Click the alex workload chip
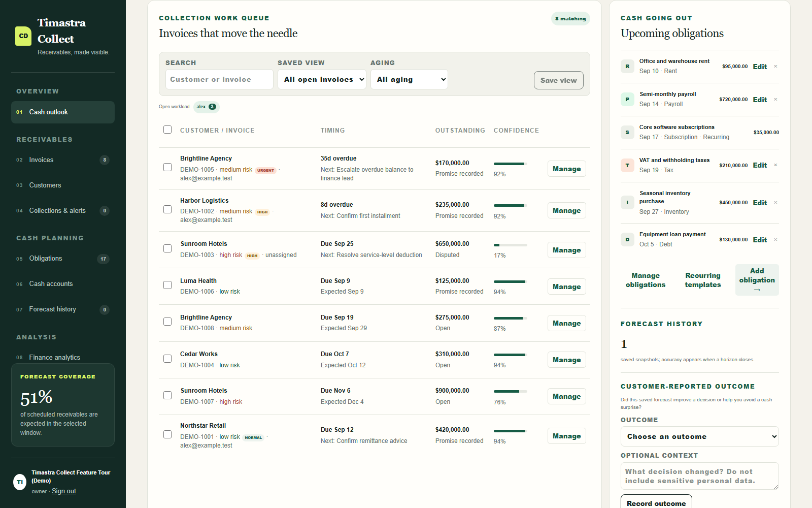The height and width of the screenshot is (508, 812). pyautogui.click(x=206, y=107)
